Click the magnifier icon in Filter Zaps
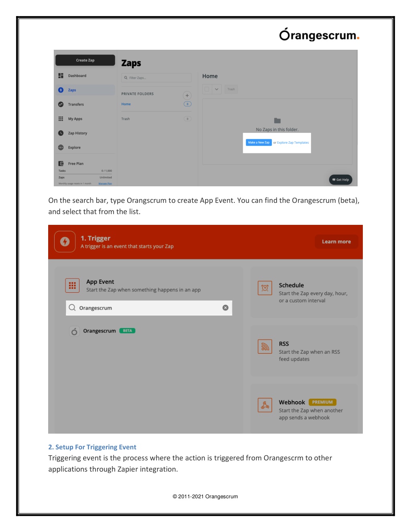411x532 pixels. [x=126, y=78]
